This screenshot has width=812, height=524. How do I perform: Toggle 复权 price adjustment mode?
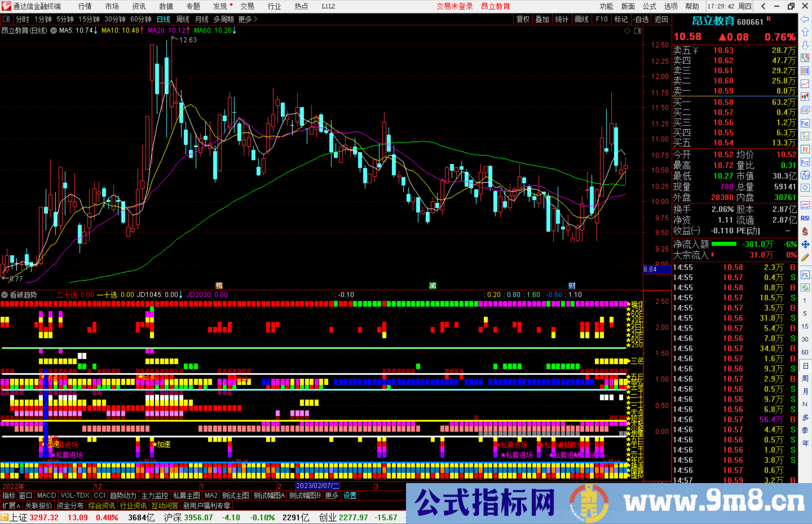pos(523,19)
